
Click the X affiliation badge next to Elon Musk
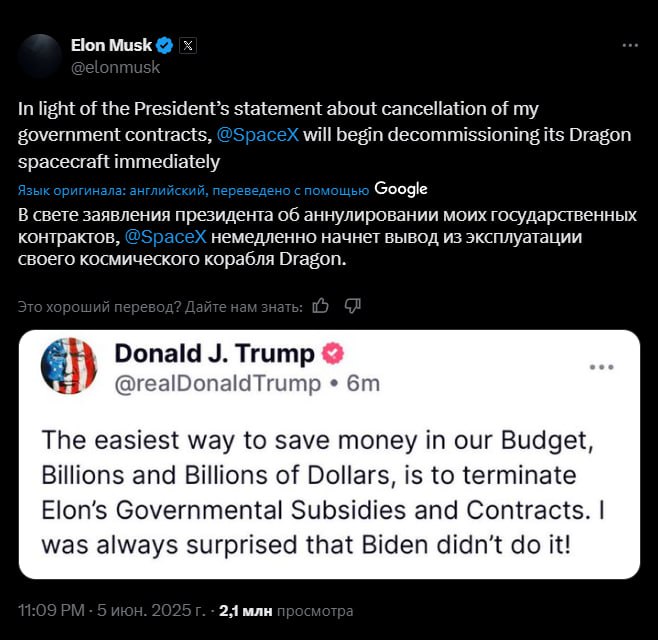tap(188, 45)
